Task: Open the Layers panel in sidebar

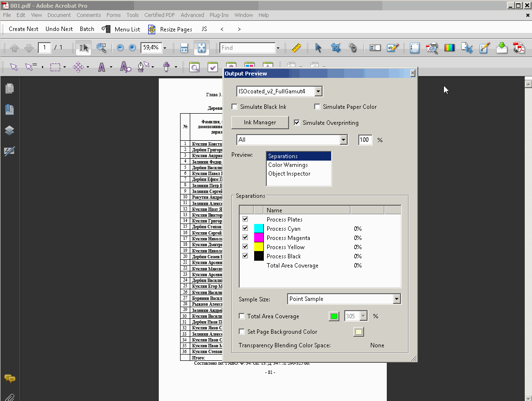Action: [x=10, y=130]
